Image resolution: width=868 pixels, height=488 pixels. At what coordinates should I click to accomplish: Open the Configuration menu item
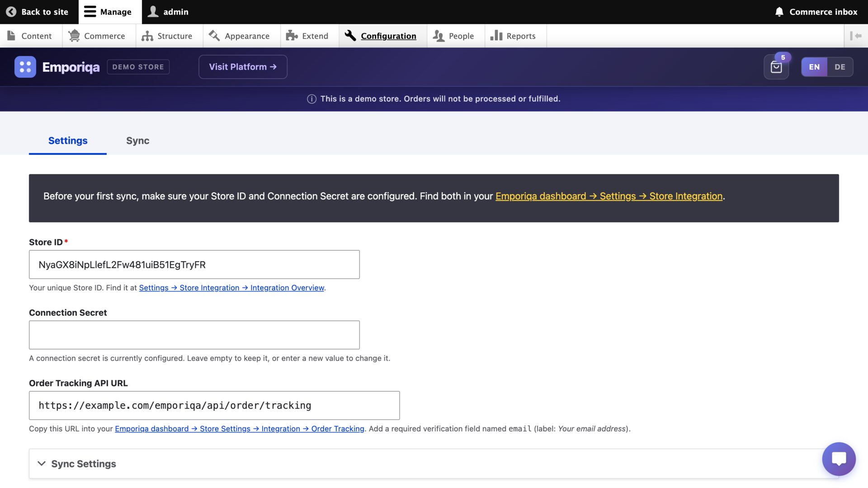tap(388, 36)
